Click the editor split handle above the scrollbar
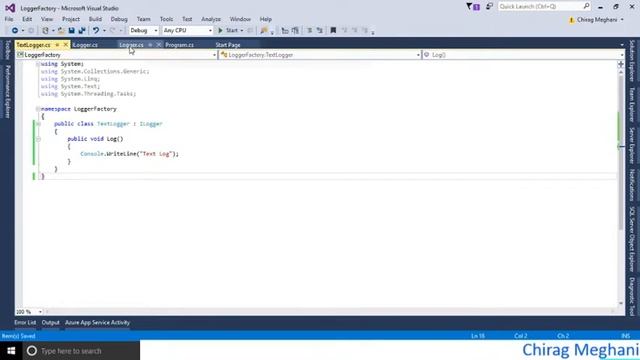 pyautogui.click(x=621, y=64)
